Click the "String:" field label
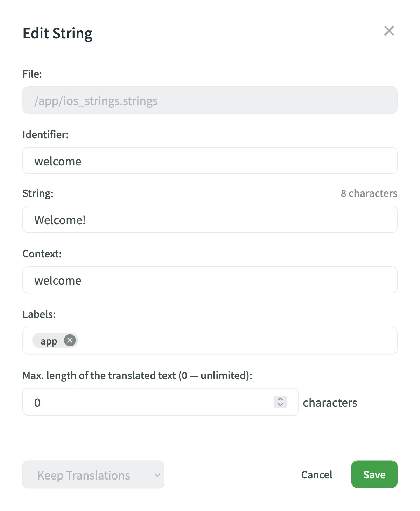The height and width of the screenshot is (511, 420). 38,193
